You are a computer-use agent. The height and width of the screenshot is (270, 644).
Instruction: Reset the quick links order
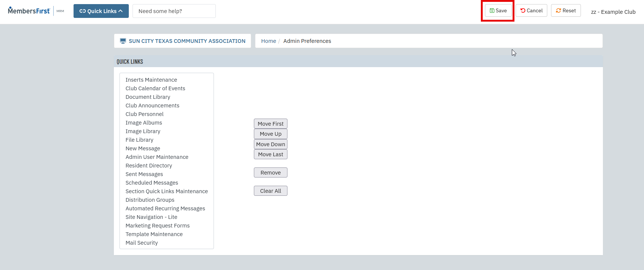(x=566, y=11)
